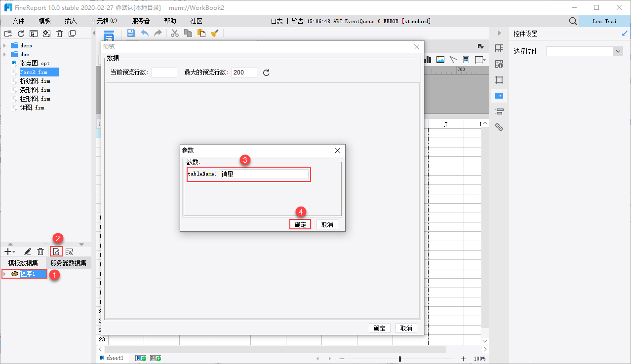Refresh the template file list
Viewport: 631px width, 364px height.
pos(21,34)
